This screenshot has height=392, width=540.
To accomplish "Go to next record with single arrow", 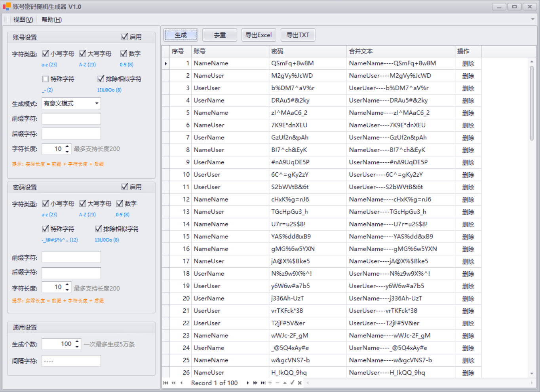I will (248, 383).
